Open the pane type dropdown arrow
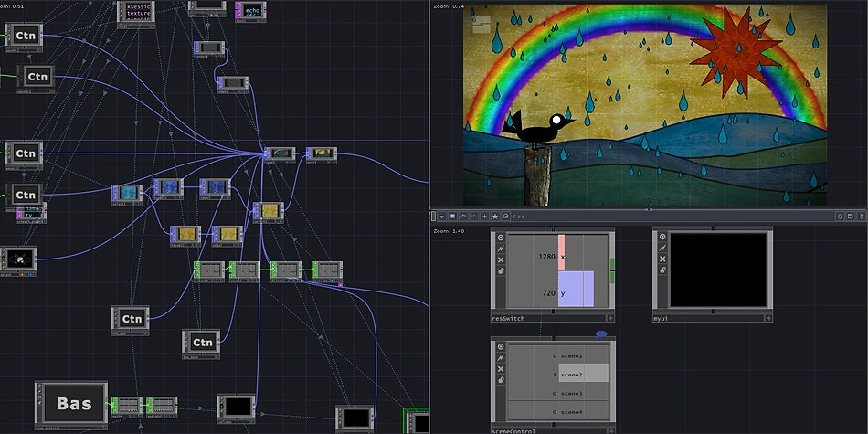Screen dimensions: 868x434 click(441, 217)
